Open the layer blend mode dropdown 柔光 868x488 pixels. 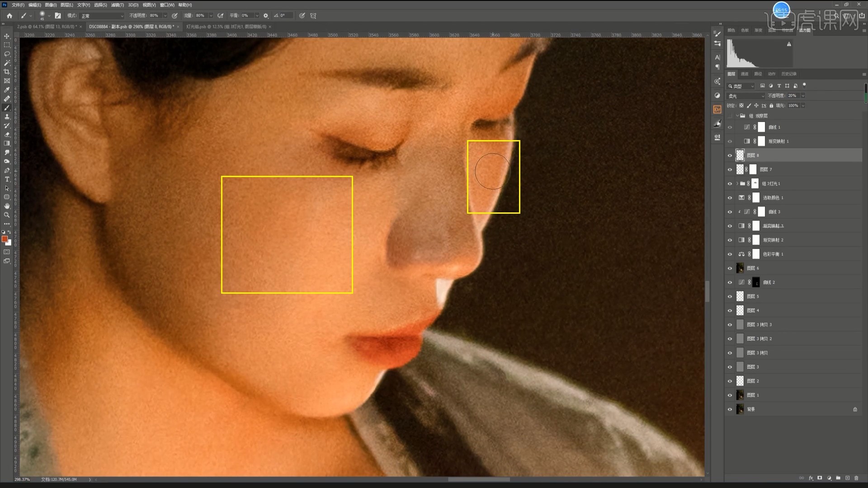[x=745, y=96]
